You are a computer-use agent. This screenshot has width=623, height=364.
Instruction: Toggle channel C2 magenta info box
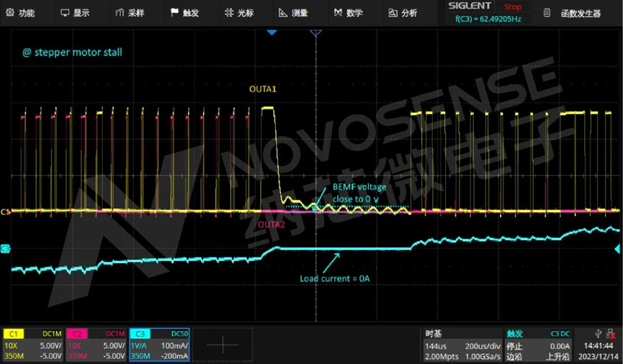pos(96,345)
